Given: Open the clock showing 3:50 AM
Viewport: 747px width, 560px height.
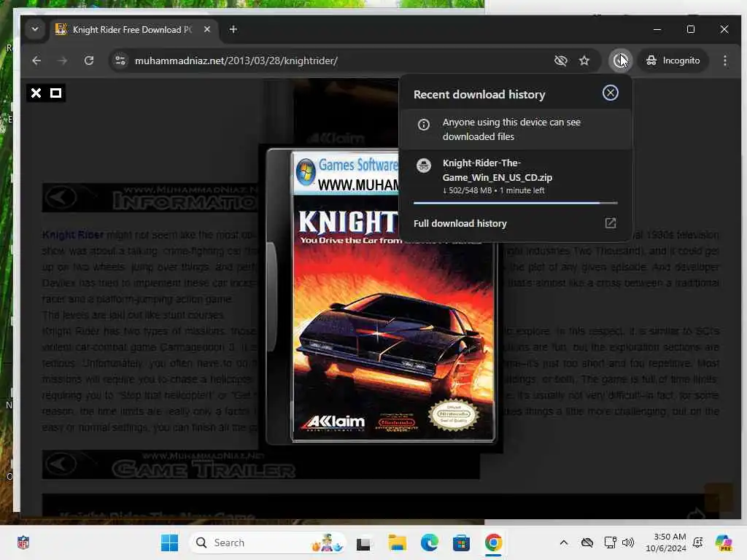Looking at the screenshot, I should point(666,542).
